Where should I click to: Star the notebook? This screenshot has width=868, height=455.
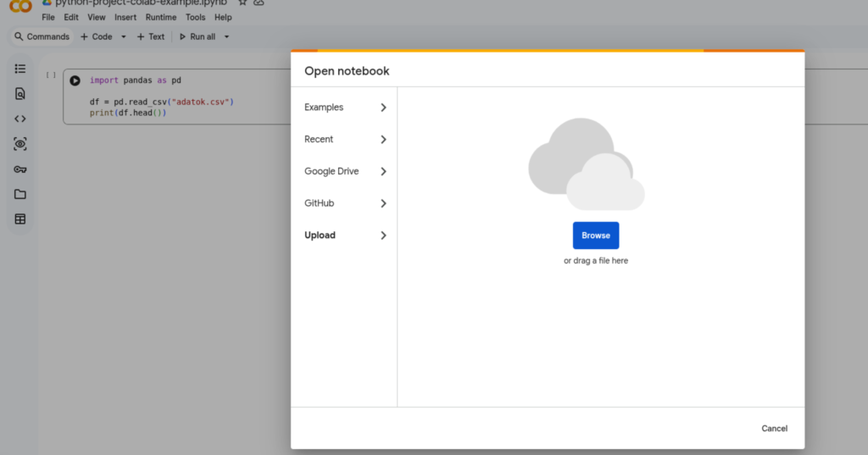[x=242, y=3]
